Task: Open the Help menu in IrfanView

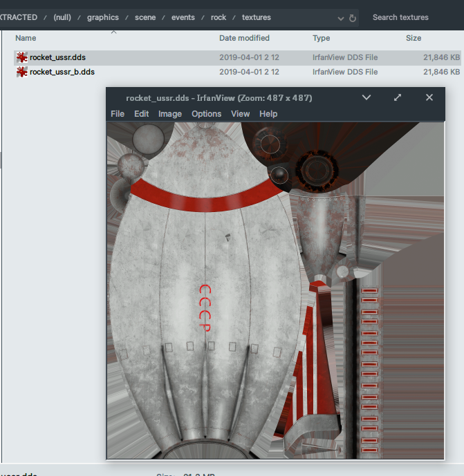Action: pos(268,114)
